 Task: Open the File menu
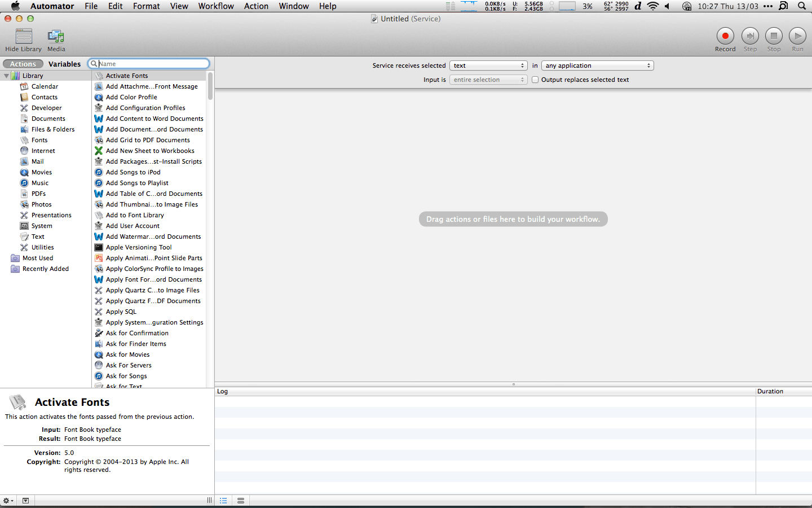pyautogui.click(x=91, y=6)
